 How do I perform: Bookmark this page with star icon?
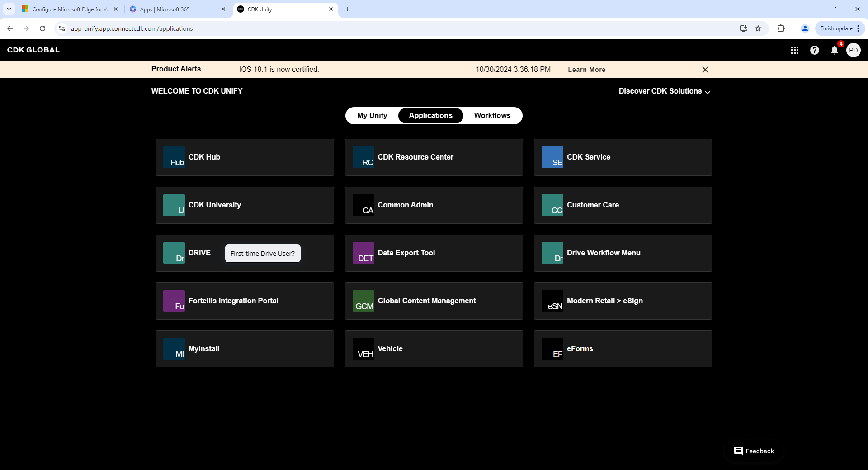pyautogui.click(x=758, y=28)
